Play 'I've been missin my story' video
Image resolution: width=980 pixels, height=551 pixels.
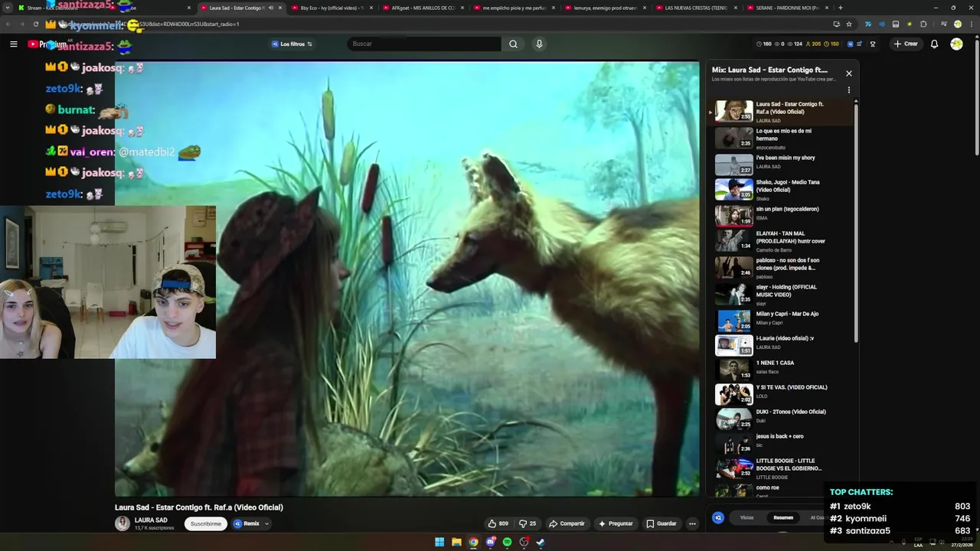(783, 165)
